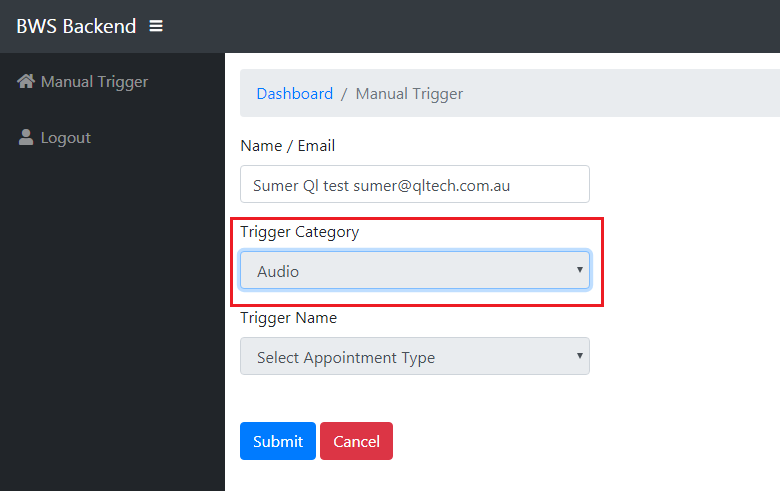Viewport: 780px width, 491px height.
Task: Click the Trigger Category dropdown arrow
Action: pyautogui.click(x=579, y=270)
